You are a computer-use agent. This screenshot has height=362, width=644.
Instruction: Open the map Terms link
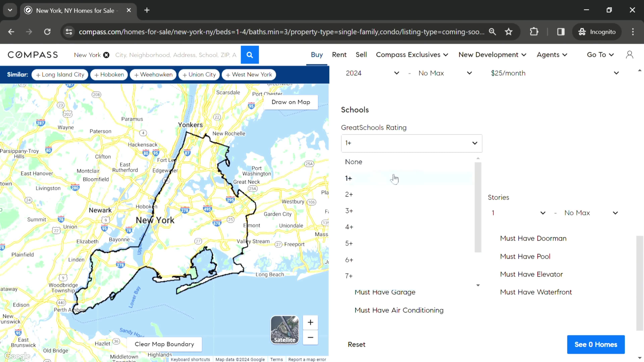coord(276,359)
